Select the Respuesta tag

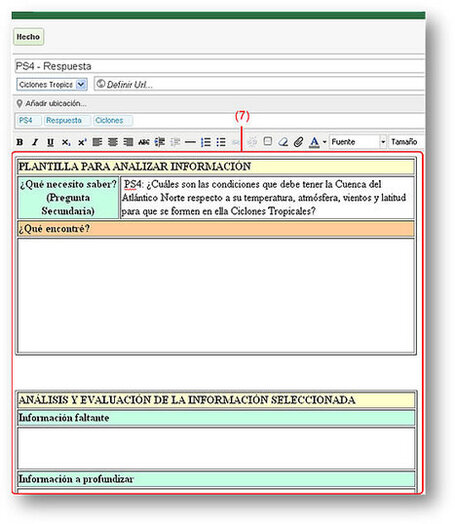[67, 121]
